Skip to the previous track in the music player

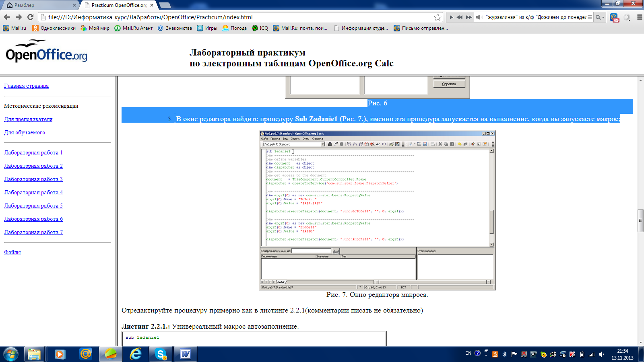pyautogui.click(x=459, y=17)
